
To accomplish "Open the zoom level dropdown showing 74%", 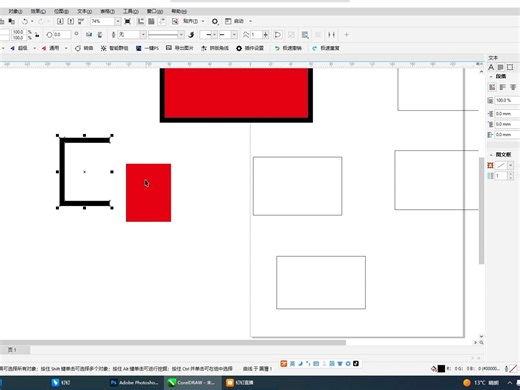I will (118, 21).
